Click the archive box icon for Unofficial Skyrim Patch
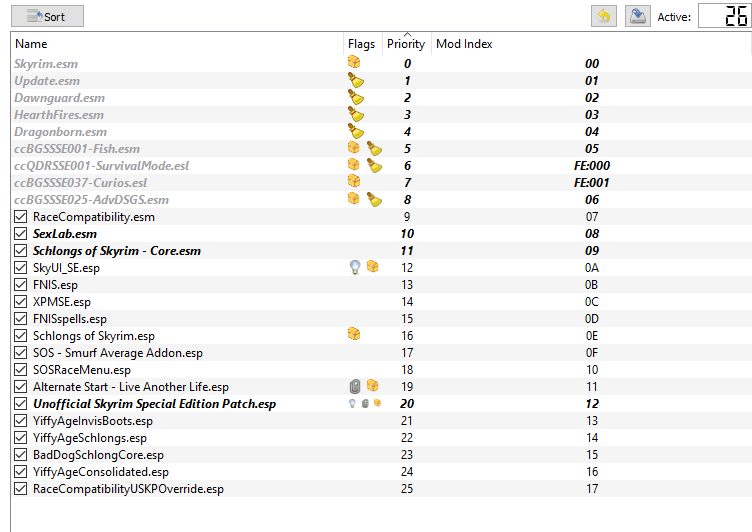The height and width of the screenshot is (532, 752). (x=377, y=403)
